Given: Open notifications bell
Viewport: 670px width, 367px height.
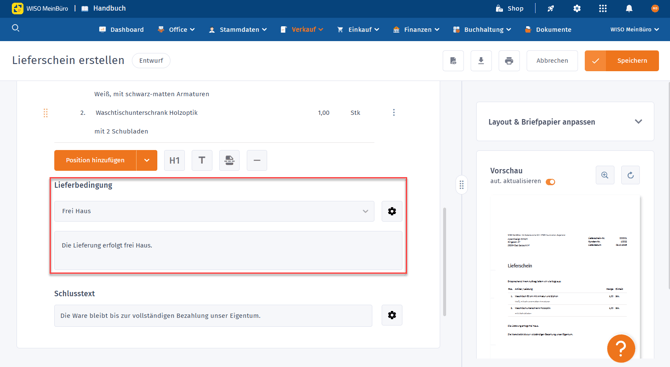Looking at the screenshot, I should (629, 8).
